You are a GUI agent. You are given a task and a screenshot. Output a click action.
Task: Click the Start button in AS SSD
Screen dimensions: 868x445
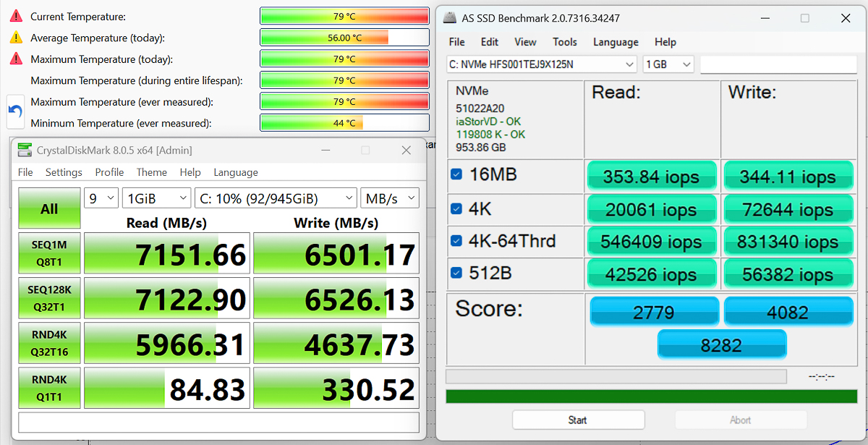[x=578, y=420]
